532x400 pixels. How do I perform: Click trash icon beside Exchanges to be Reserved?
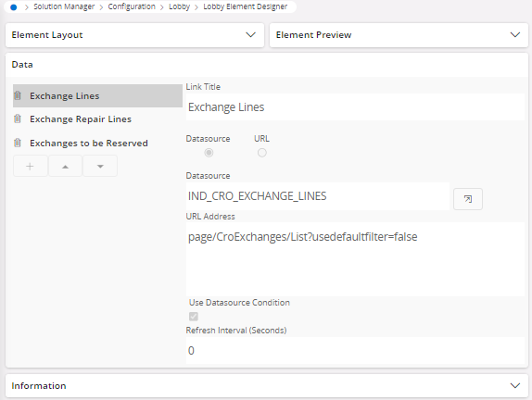(x=18, y=143)
